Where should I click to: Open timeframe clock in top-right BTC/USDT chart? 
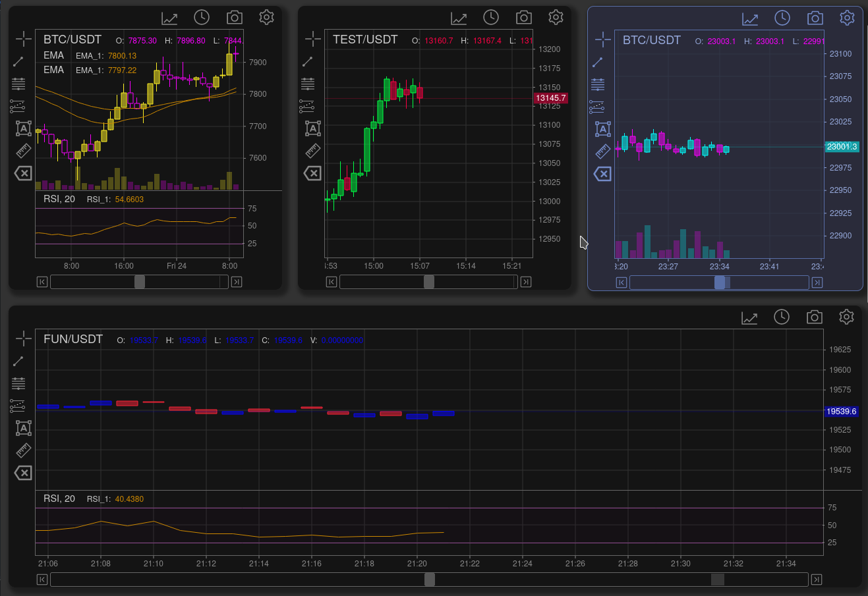coord(782,18)
